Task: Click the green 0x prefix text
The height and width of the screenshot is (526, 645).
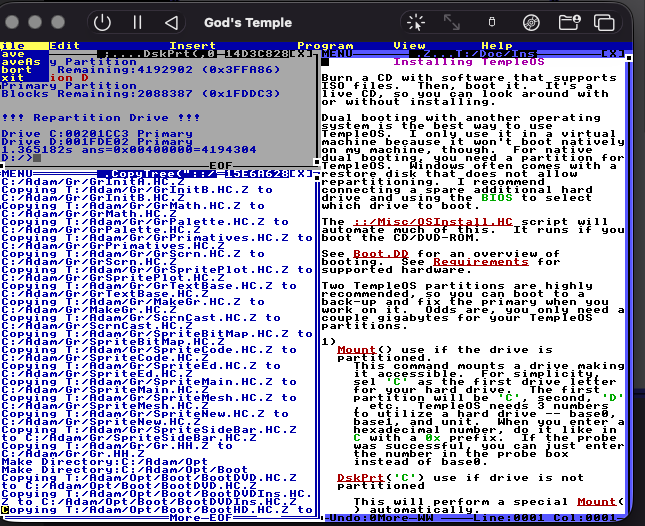Action: tap(433, 438)
